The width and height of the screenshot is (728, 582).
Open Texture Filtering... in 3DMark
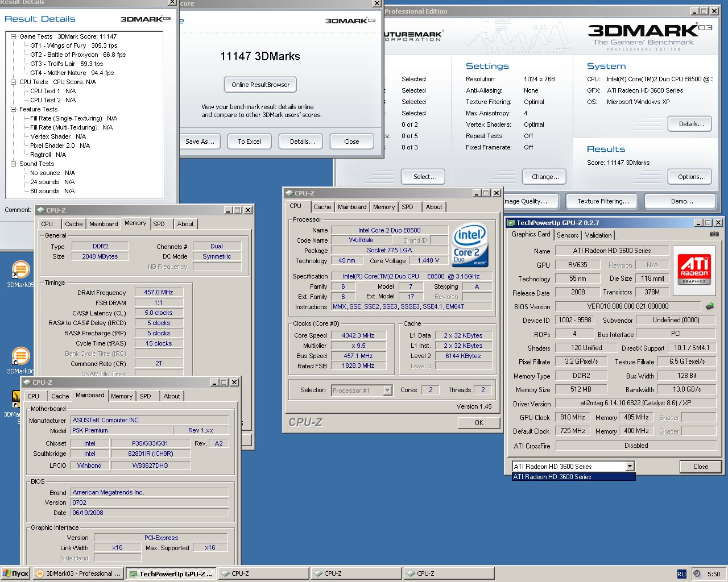coord(603,201)
